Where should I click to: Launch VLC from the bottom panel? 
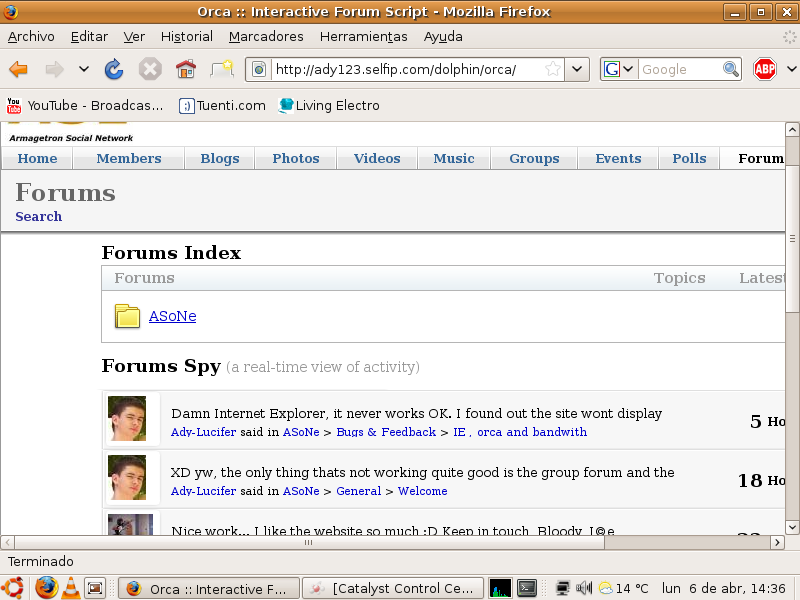[71, 588]
